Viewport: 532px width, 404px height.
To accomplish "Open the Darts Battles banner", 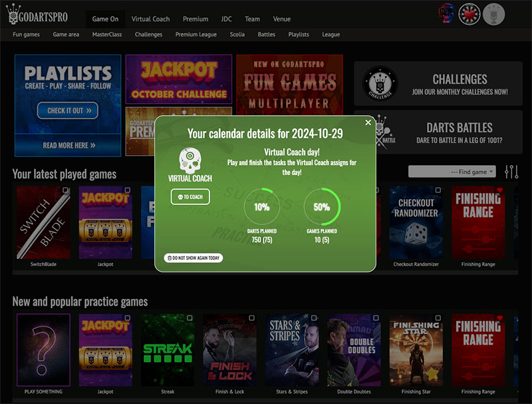I will [x=438, y=132].
